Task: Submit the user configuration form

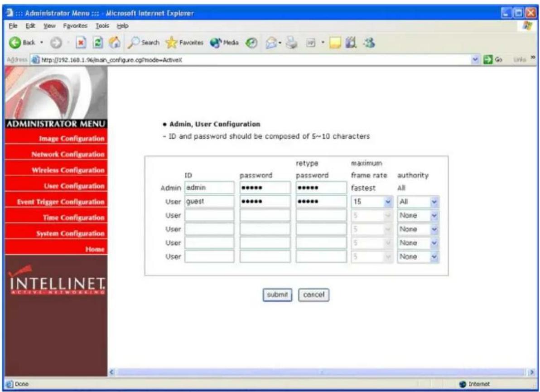Action: [x=277, y=295]
